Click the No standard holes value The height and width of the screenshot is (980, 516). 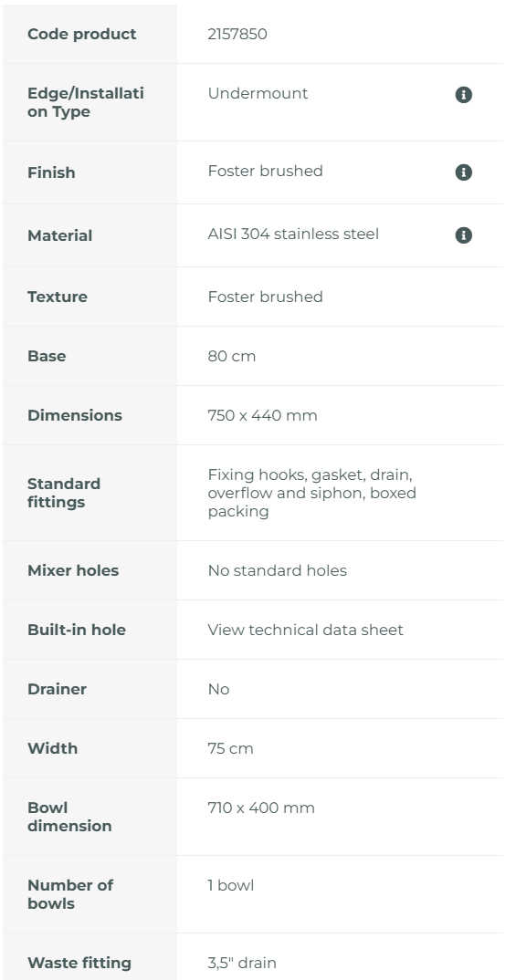[277, 570]
